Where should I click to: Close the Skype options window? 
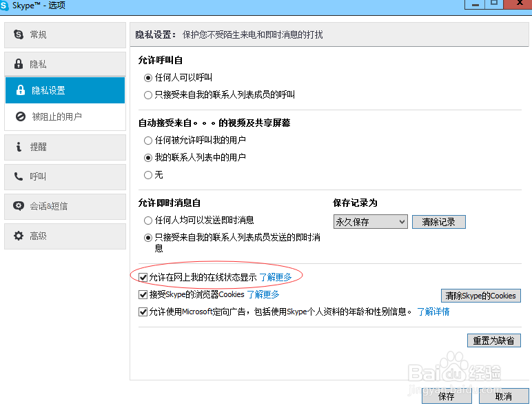coord(518,4)
